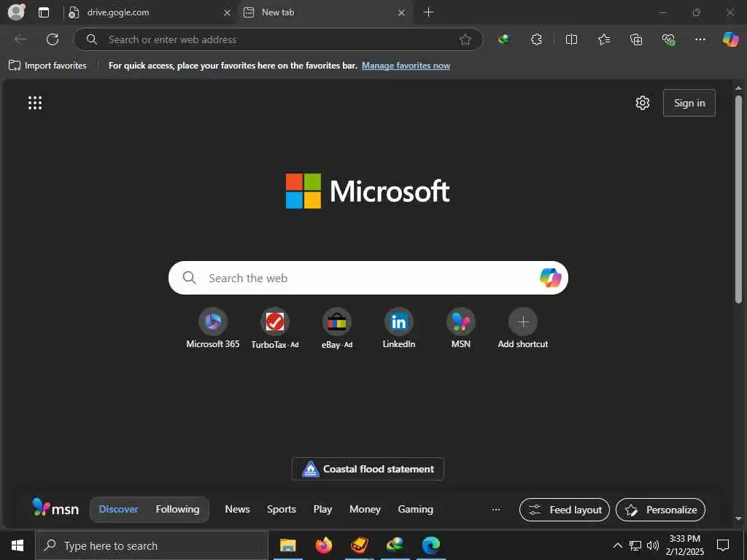This screenshot has height=560, width=747.
Task: Open Copilot in the toolbar
Action: click(x=730, y=39)
